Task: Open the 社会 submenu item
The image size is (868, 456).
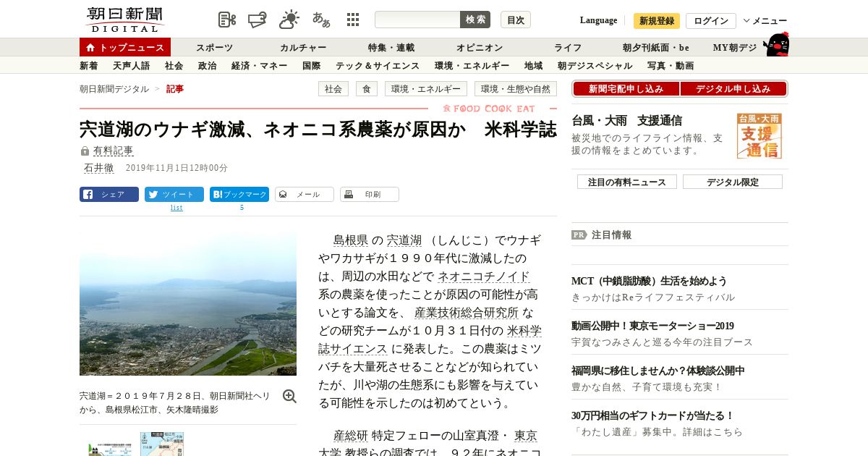Action: click(174, 66)
